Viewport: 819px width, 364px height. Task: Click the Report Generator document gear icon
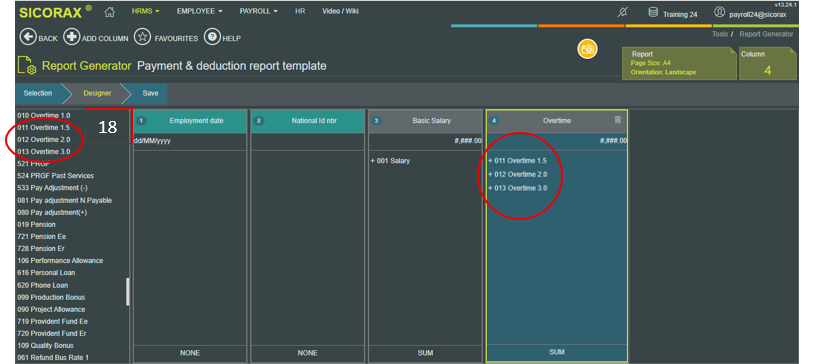[27, 66]
